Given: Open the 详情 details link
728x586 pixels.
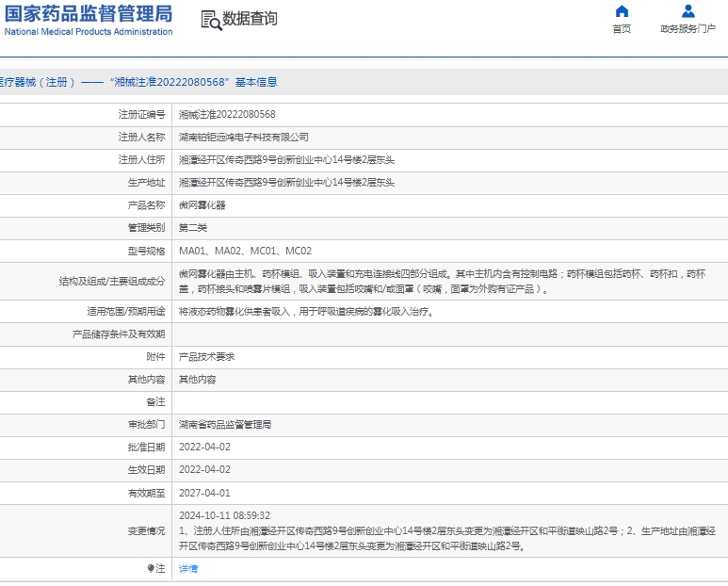Looking at the screenshot, I should 188,568.
